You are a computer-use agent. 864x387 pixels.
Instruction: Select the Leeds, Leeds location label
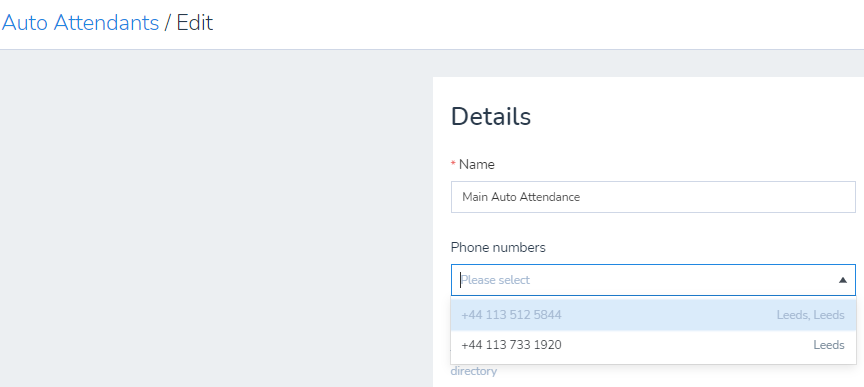[x=811, y=315]
